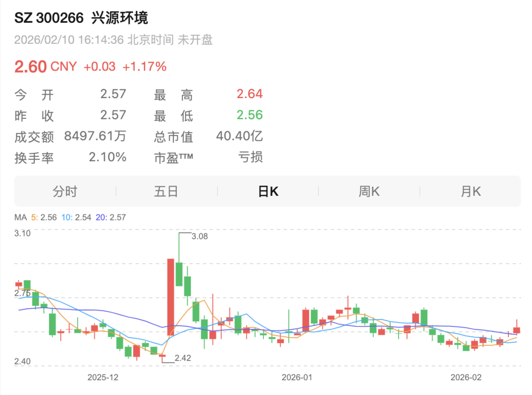Image resolution: width=532 pixels, height=395 pixels.
Task: Click the tall red candlestick below 3.08
Action: coord(170,297)
